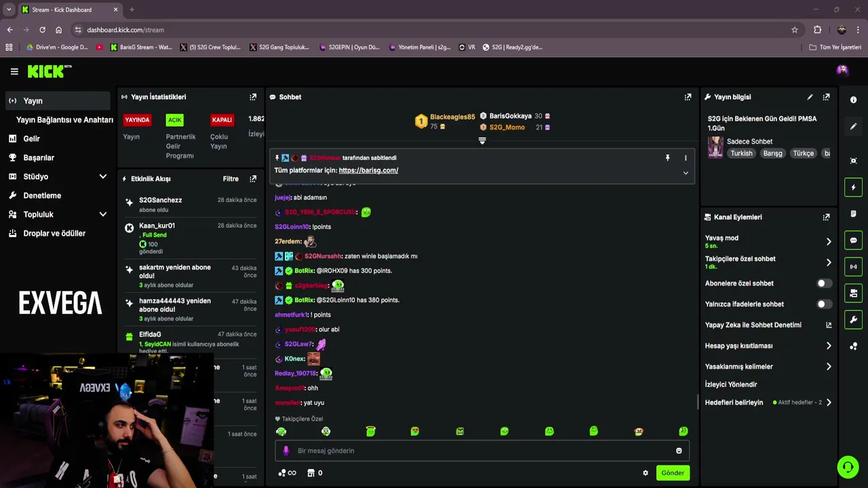Collapse the top gifters leaderboard with its handle
Image resolution: width=868 pixels, height=488 pixels.
[x=482, y=141]
